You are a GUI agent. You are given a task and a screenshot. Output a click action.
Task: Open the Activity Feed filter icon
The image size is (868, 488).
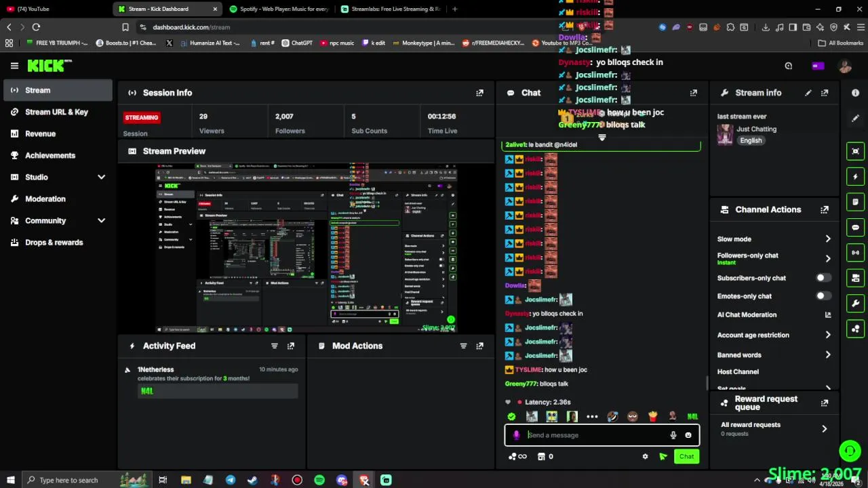(x=274, y=346)
